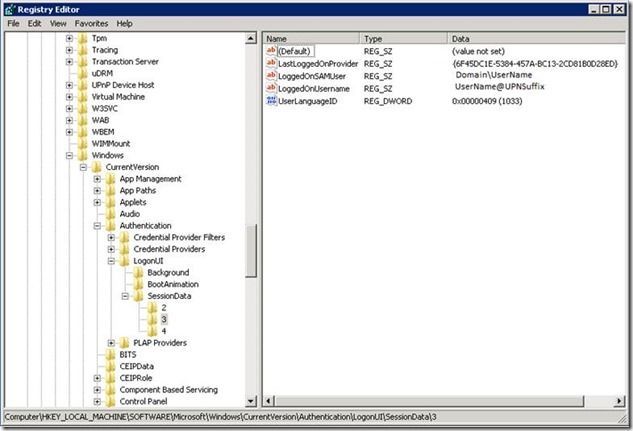The width and height of the screenshot is (633, 431).
Task: Expand the Virtual Machine key
Action: click(69, 97)
